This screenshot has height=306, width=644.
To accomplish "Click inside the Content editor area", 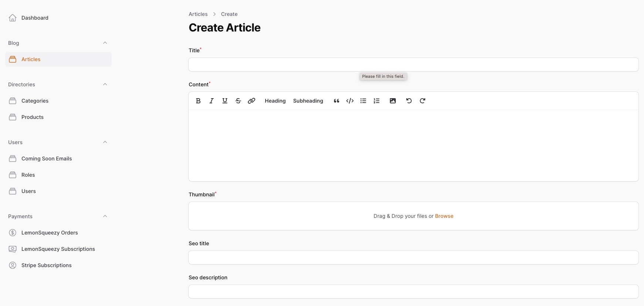I will point(414,145).
